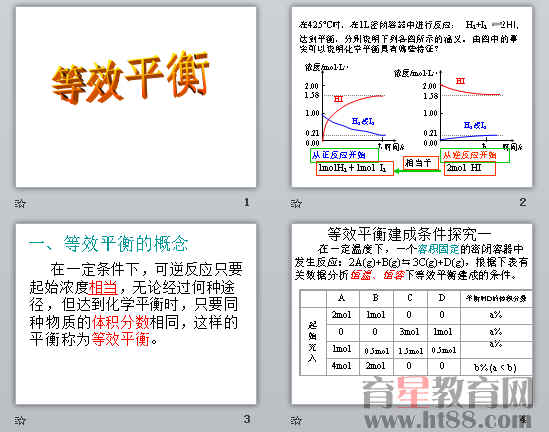Click the animation star icon under slide 2

(296, 203)
